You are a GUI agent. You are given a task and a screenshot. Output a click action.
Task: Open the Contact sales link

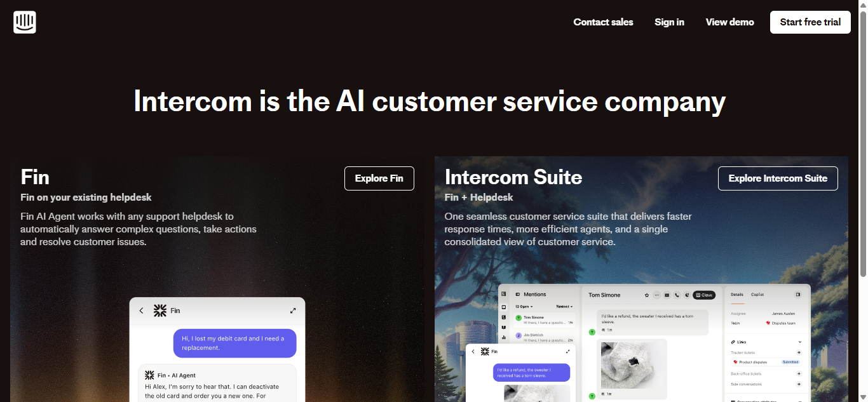click(x=603, y=22)
